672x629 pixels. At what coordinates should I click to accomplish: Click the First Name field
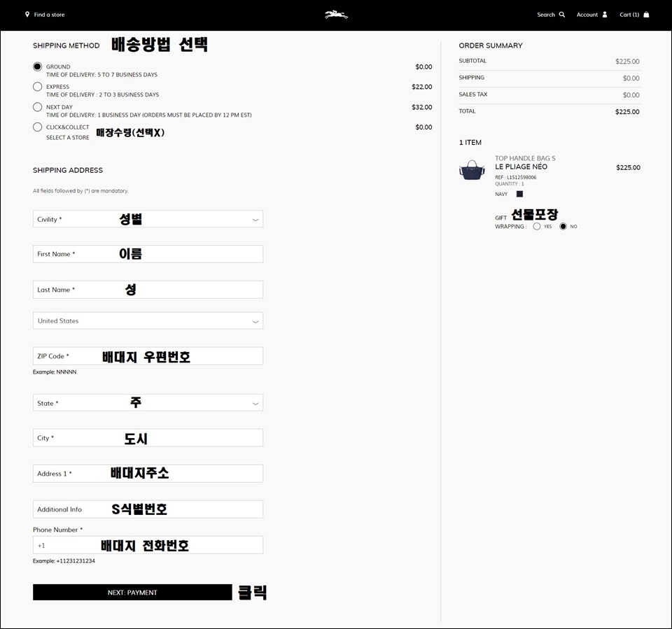click(148, 254)
